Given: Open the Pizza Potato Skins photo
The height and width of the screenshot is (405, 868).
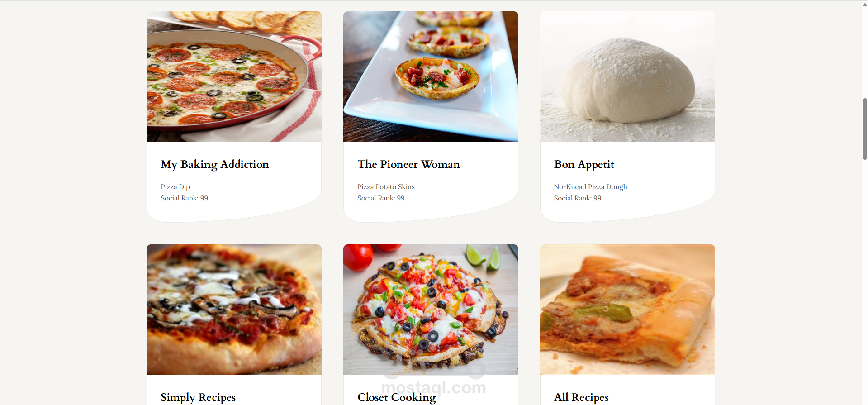Looking at the screenshot, I should (x=431, y=76).
